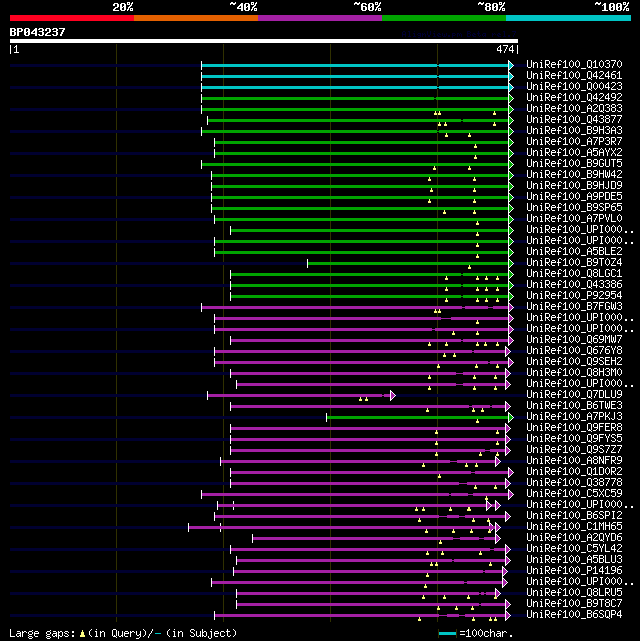Screen dimensions: 640x641
Task: Choose the UniRef100_Q38778 entry
Action: 574,483
